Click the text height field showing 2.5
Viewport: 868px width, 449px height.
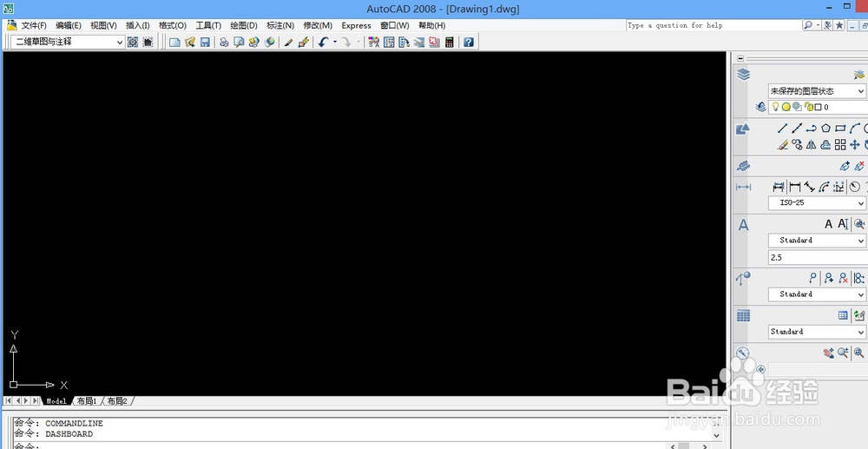point(818,257)
